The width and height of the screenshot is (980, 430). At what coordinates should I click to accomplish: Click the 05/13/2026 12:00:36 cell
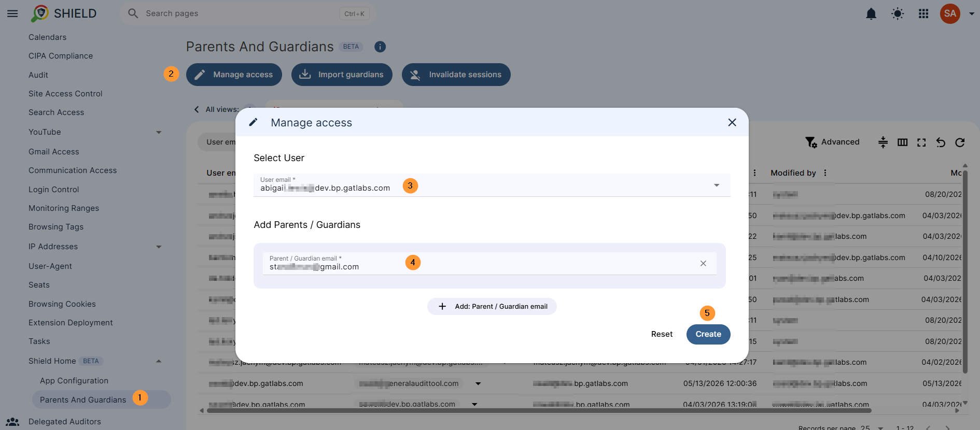coord(720,384)
